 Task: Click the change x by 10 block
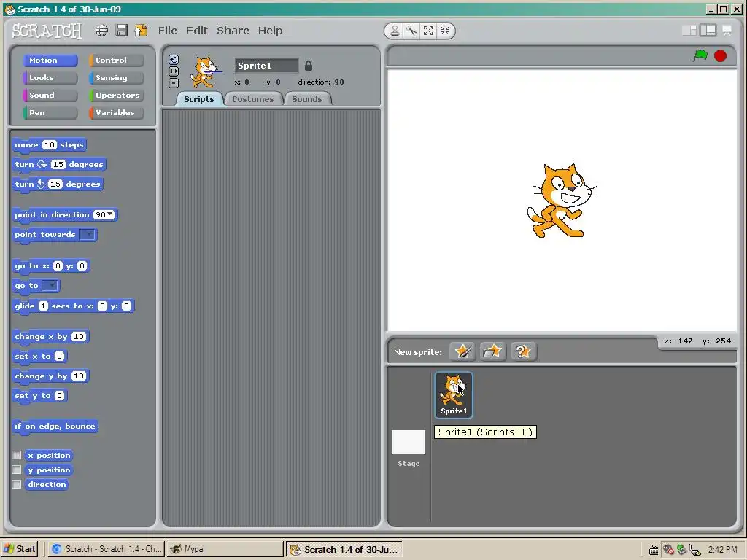coord(50,337)
